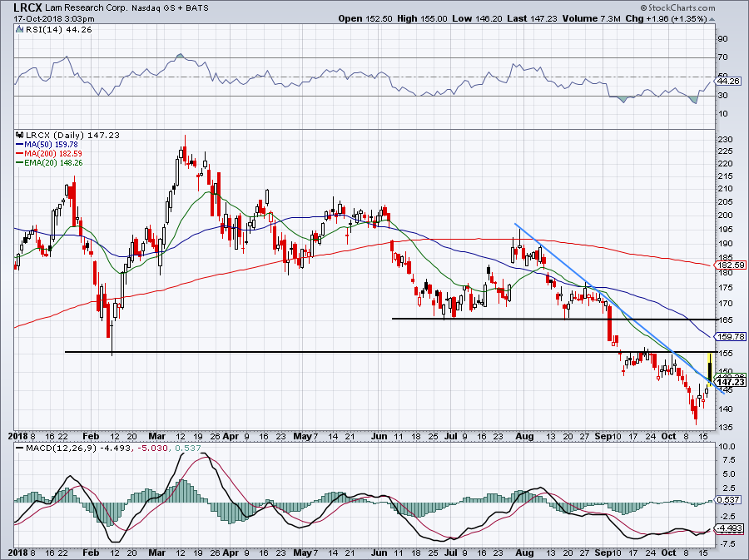Screen dimensions: 749x560
Task: Click the blue downtrend line on the price chart
Action: pos(619,309)
